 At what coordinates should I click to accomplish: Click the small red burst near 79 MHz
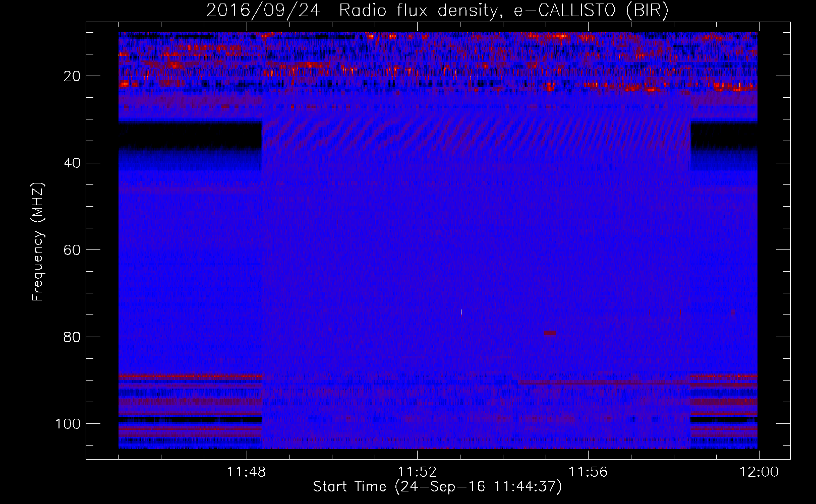coord(550,333)
